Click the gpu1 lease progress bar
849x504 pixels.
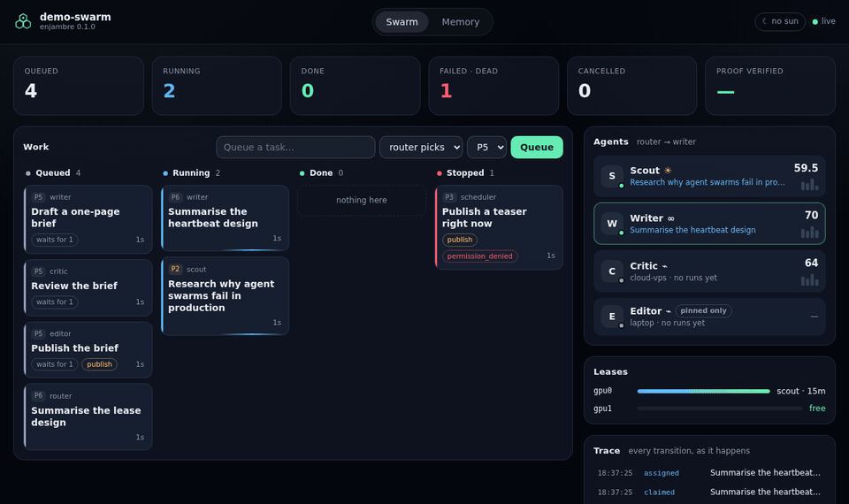point(720,409)
